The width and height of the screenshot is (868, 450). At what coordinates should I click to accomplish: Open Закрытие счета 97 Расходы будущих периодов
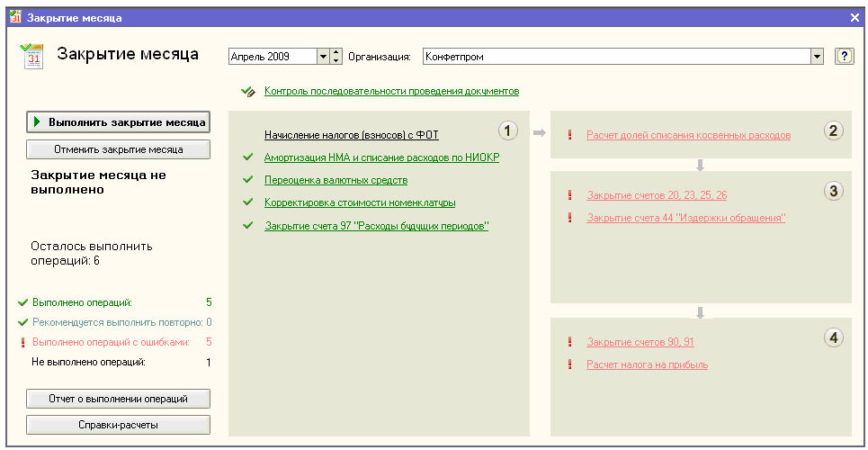point(377,227)
